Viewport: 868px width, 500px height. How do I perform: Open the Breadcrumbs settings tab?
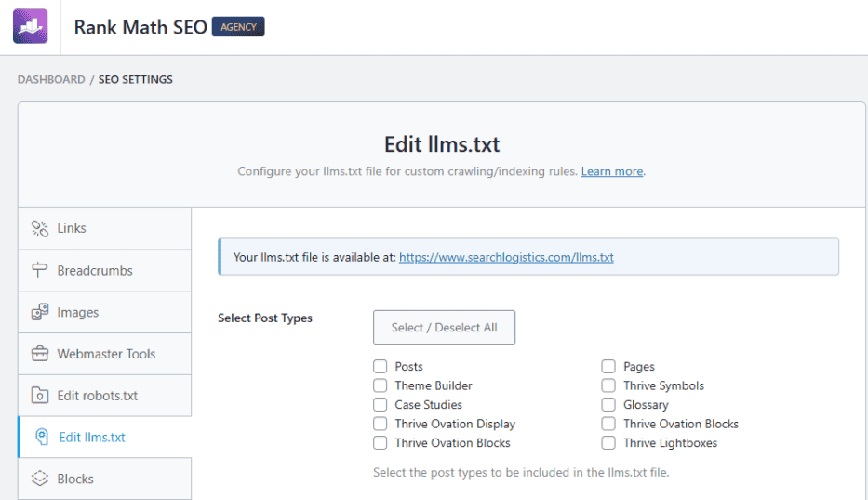(x=104, y=271)
